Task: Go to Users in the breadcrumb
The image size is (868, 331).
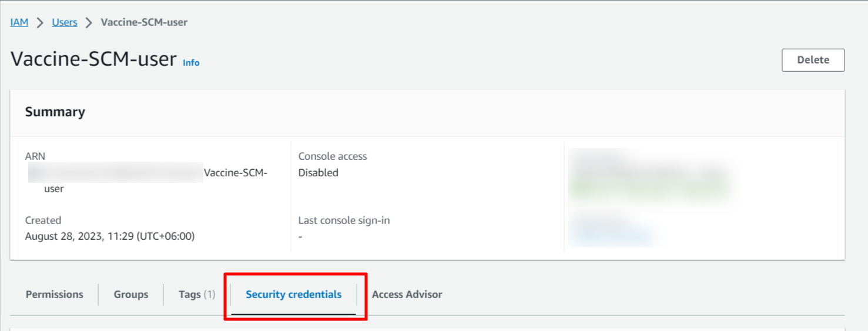Action: (65, 22)
